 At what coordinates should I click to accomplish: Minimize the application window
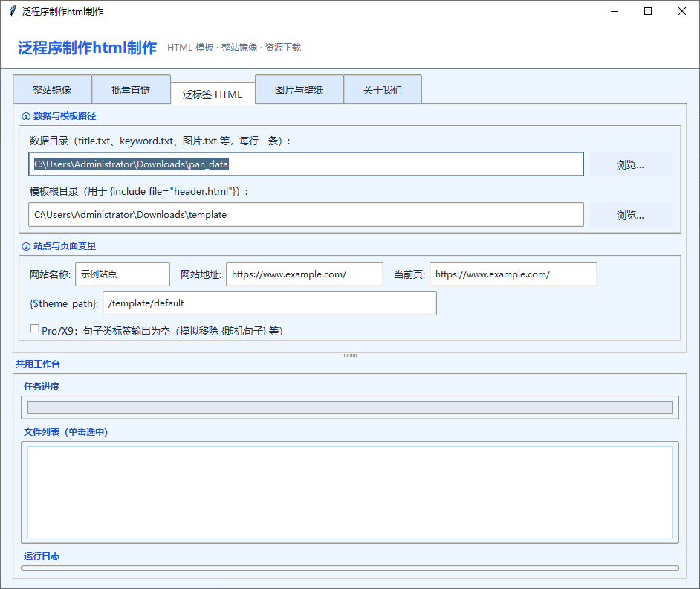(x=614, y=11)
